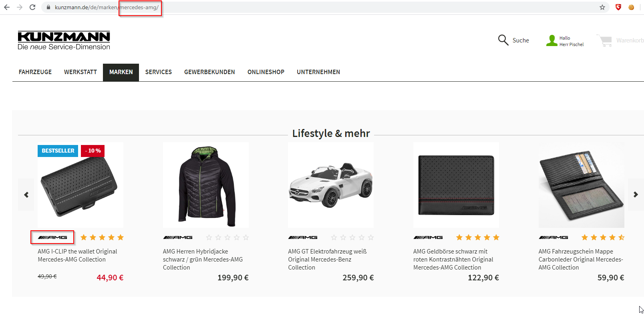
Task: Reload the page with the refresh icon
Action: pyautogui.click(x=32, y=7)
